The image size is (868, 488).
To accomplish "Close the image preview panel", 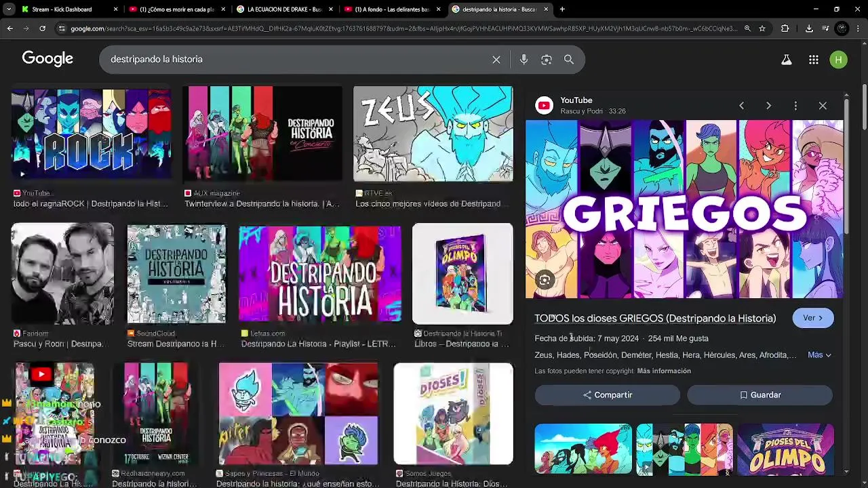I will [x=823, y=106].
